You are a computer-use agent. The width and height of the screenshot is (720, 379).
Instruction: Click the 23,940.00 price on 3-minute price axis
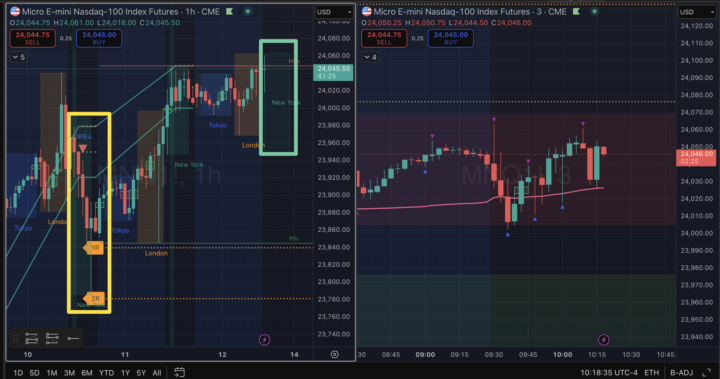(697, 337)
